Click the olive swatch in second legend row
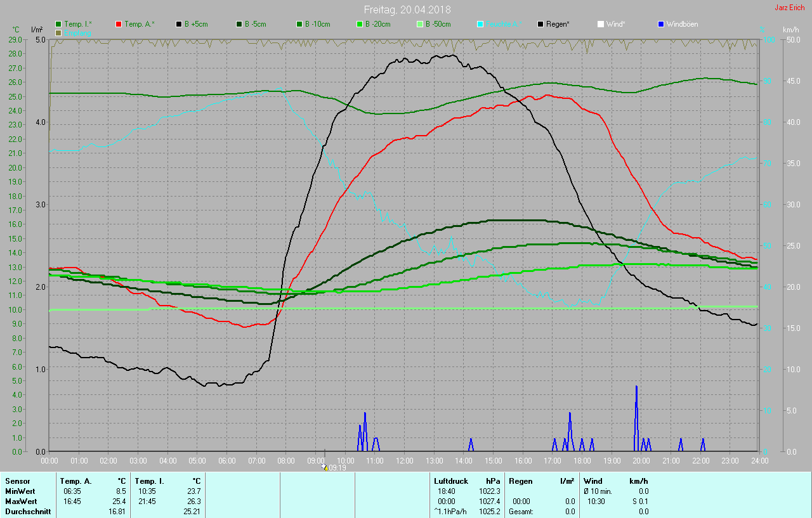This screenshot has width=812, height=518. point(59,32)
